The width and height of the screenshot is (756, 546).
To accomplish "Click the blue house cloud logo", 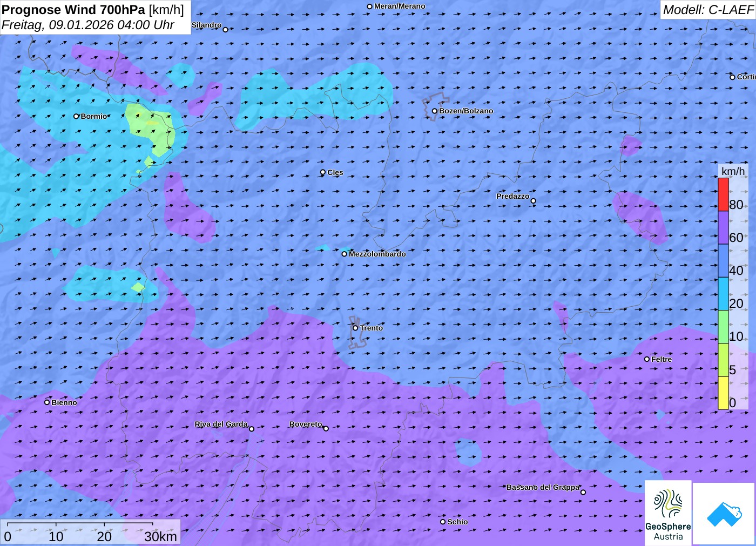I will tap(724, 514).
